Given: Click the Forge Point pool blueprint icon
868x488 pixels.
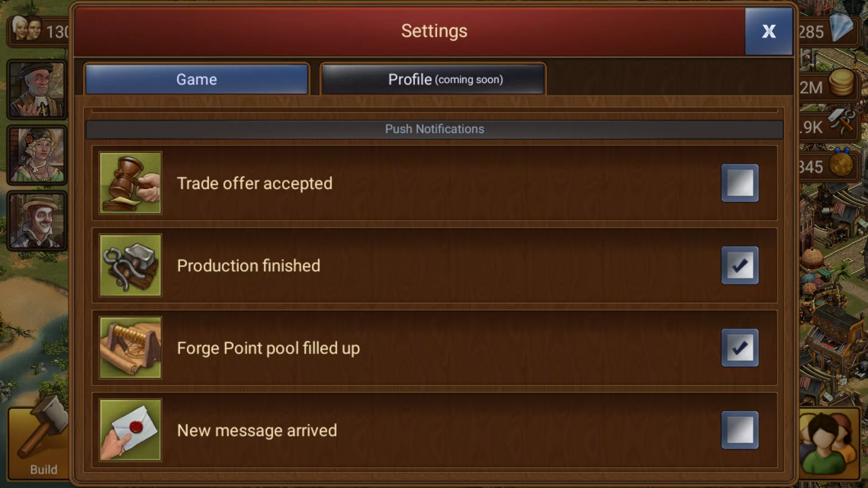Looking at the screenshot, I should pyautogui.click(x=130, y=347).
